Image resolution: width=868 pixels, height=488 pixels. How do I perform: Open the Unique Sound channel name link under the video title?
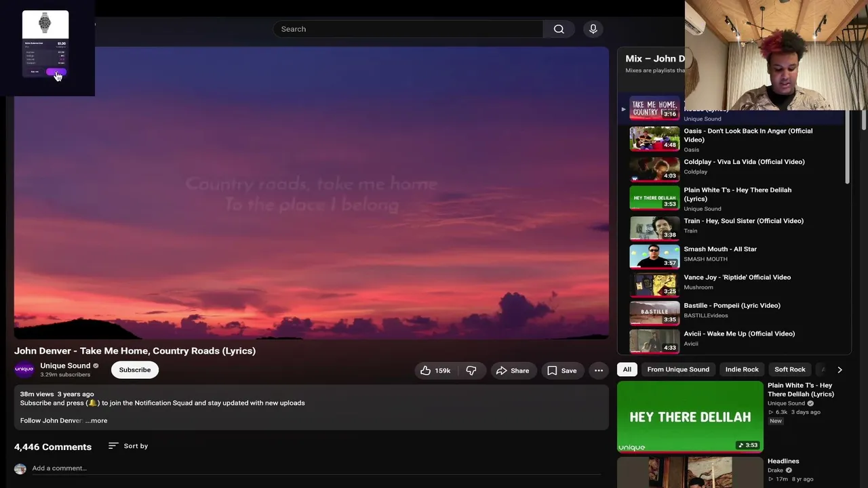tap(65, 366)
